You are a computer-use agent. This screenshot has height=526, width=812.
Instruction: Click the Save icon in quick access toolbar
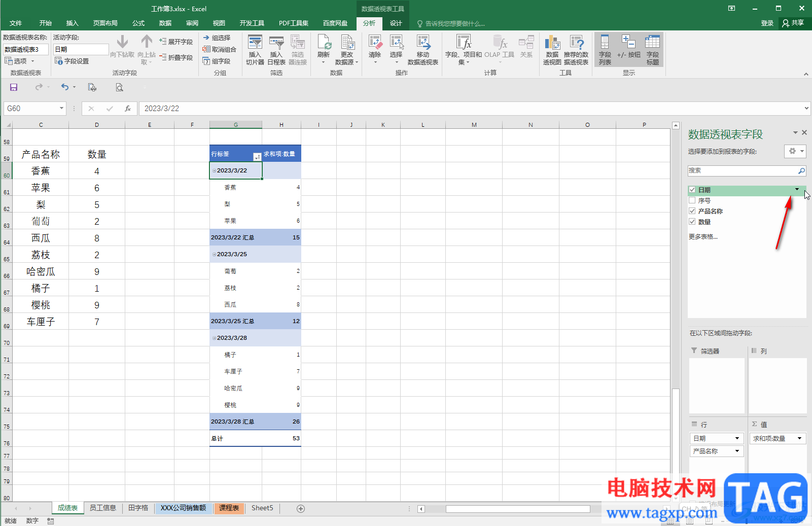click(x=14, y=87)
